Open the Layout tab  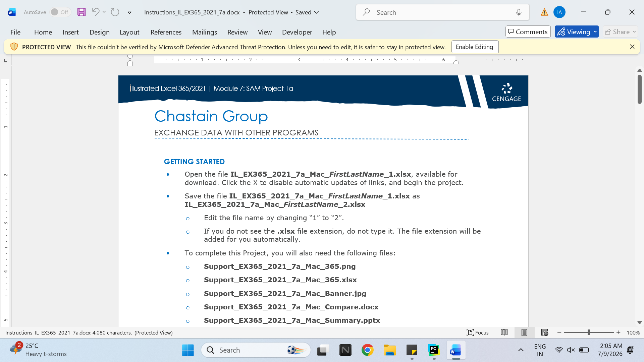pyautogui.click(x=129, y=32)
